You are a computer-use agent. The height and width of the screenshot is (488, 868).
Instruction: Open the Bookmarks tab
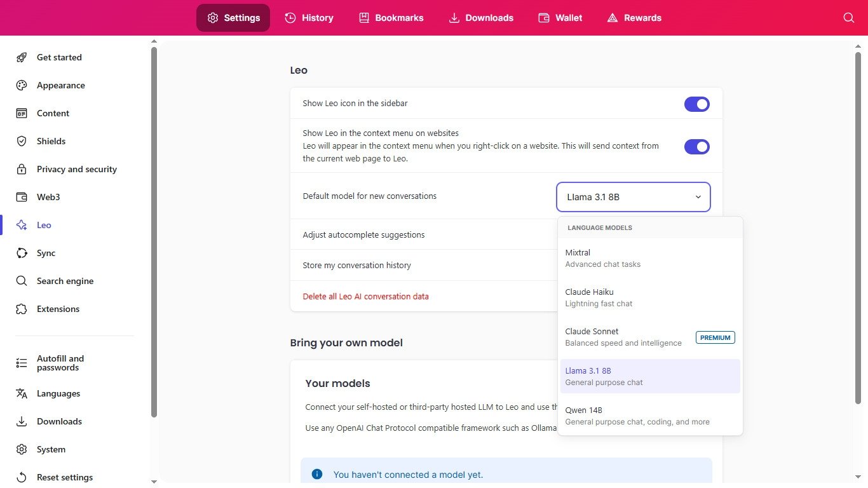(x=391, y=18)
